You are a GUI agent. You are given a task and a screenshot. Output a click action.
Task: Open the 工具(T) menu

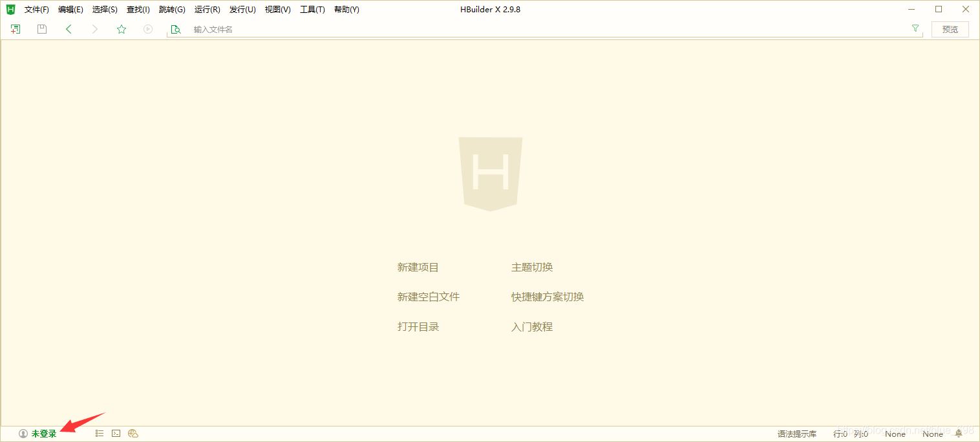pyautogui.click(x=312, y=9)
